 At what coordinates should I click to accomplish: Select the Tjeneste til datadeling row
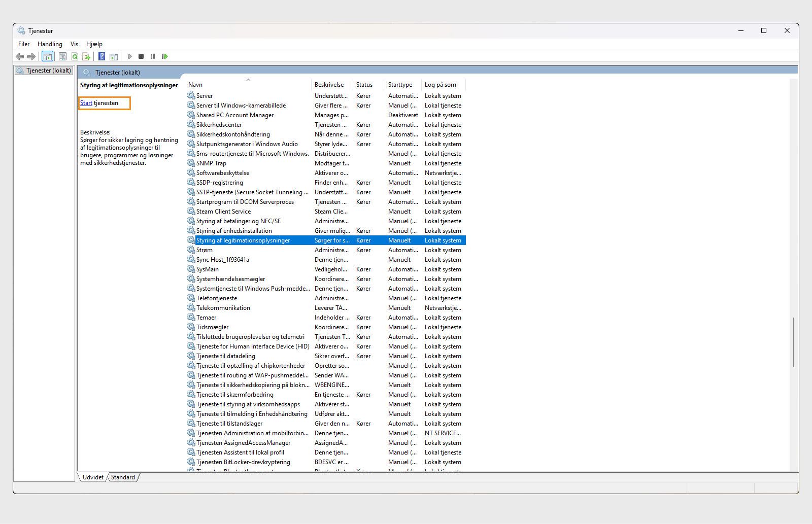pyautogui.click(x=326, y=356)
